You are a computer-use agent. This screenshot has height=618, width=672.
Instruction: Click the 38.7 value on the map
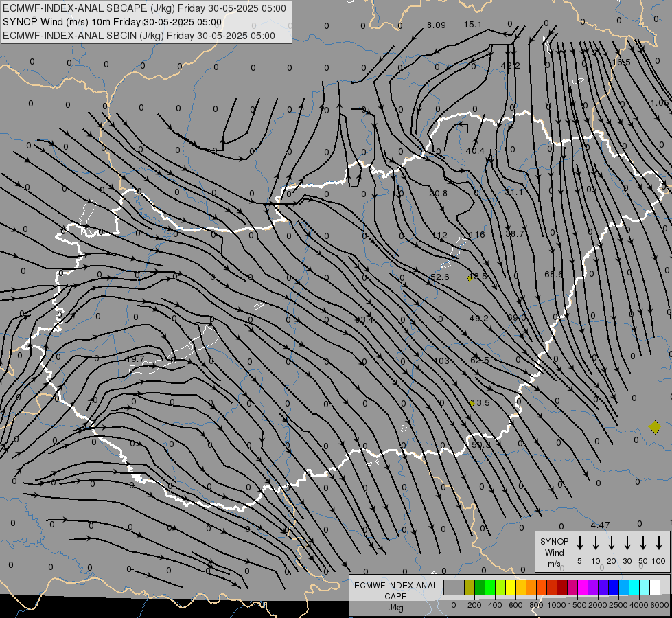[514, 233]
